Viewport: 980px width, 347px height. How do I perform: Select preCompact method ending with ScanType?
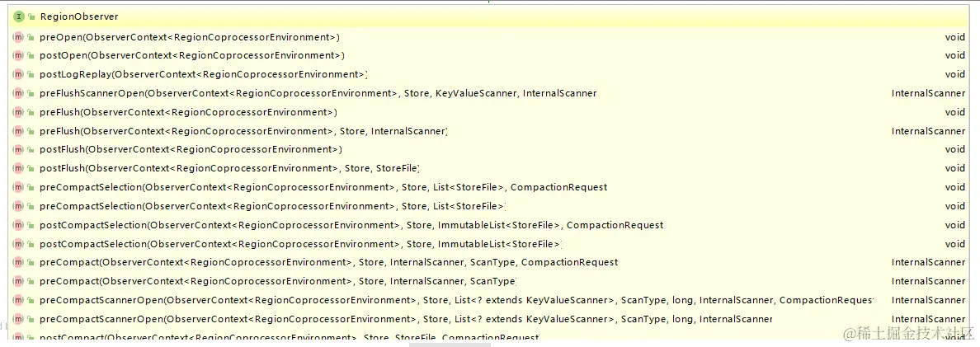pyautogui.click(x=490, y=281)
